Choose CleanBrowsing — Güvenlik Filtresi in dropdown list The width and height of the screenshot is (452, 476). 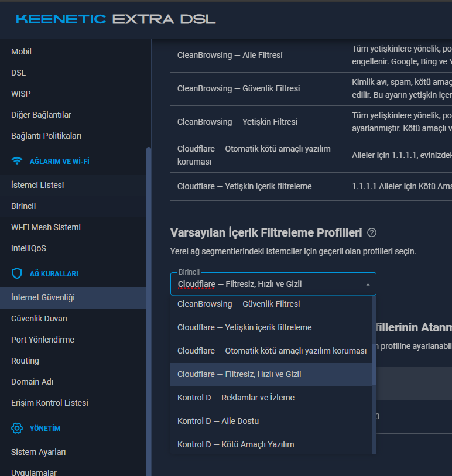tap(270, 304)
